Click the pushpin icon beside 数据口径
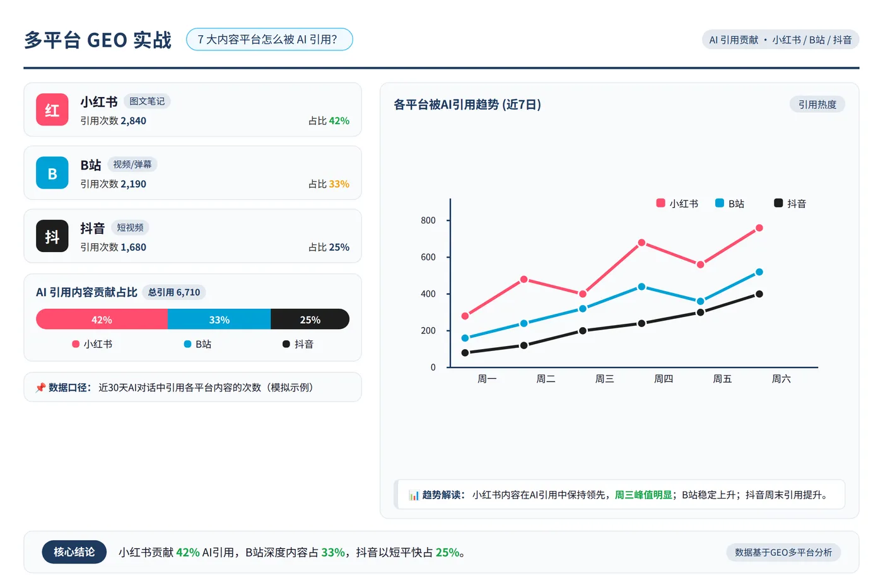 pos(40,388)
